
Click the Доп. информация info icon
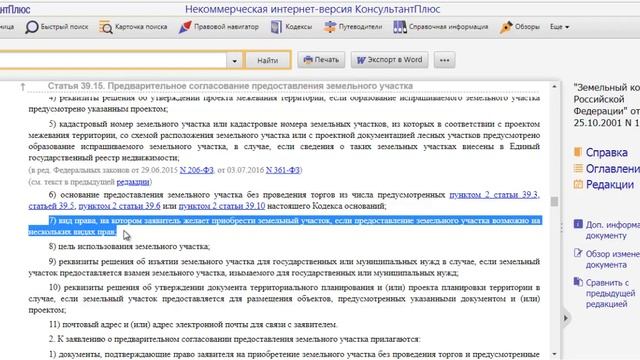pos(578,224)
